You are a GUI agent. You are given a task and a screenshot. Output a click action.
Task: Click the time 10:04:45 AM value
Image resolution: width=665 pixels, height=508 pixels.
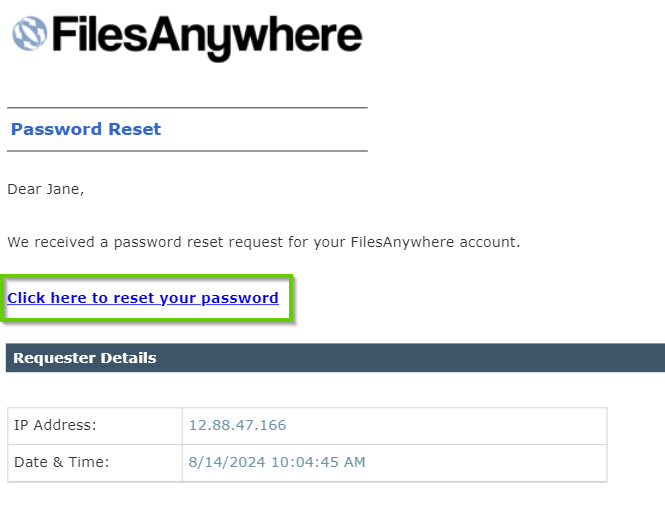(318, 462)
